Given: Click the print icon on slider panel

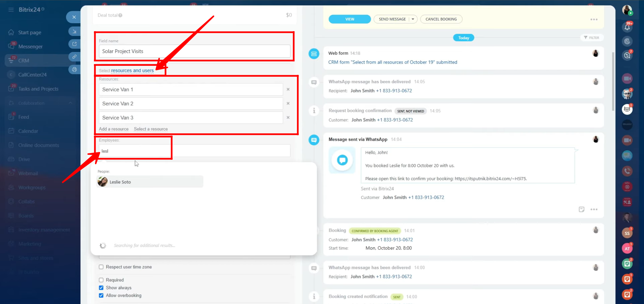Looking at the screenshot, I should [x=74, y=69].
